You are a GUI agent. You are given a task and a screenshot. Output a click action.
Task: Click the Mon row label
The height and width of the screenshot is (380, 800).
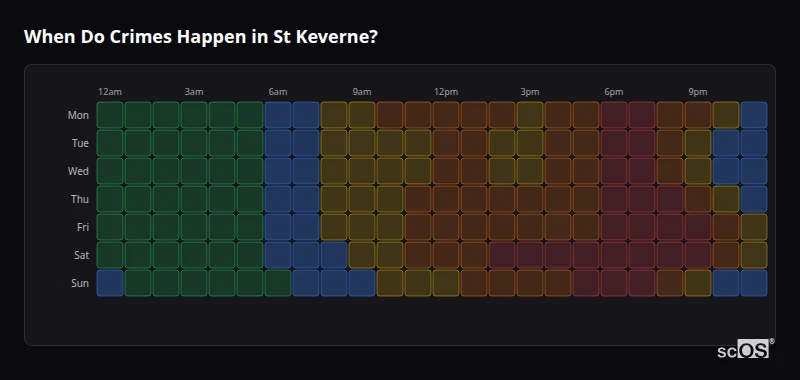(x=78, y=115)
